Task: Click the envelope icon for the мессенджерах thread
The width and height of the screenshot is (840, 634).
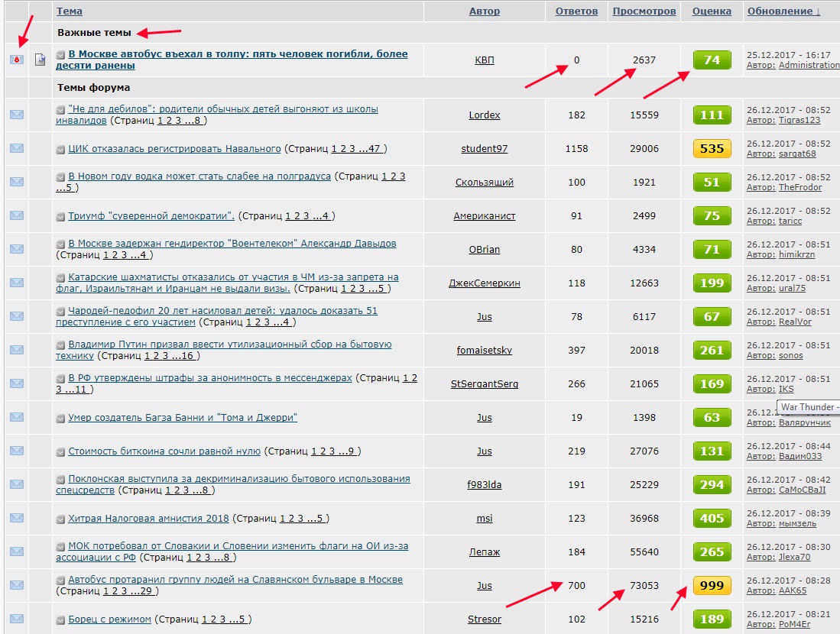Action: pos(17,384)
